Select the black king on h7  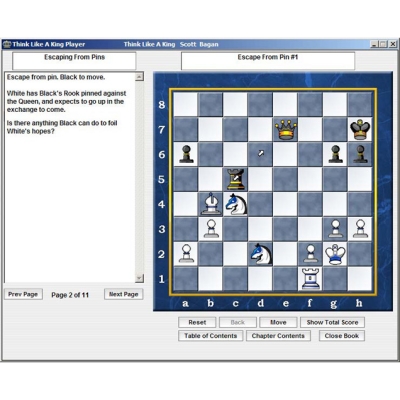coord(360,130)
